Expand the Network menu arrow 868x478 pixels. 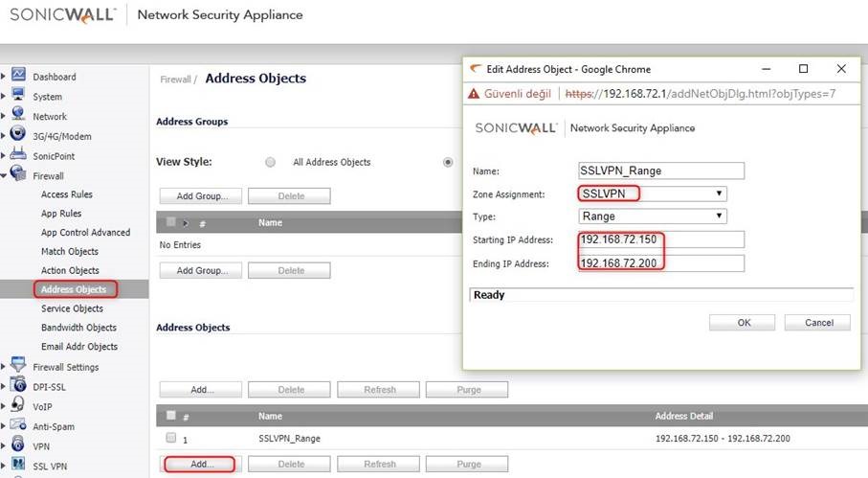(x=3, y=116)
